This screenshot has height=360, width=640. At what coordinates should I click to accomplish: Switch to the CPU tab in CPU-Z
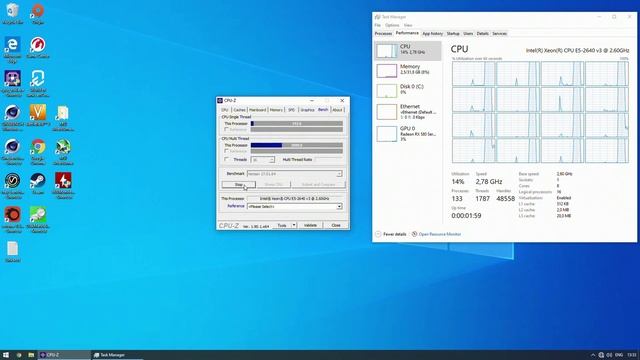pyautogui.click(x=225, y=110)
